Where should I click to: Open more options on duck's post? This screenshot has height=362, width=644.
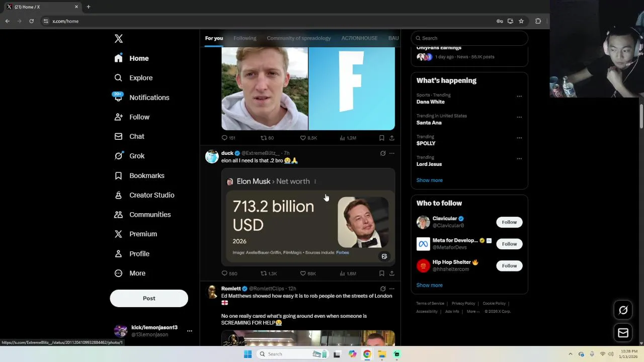392,153
